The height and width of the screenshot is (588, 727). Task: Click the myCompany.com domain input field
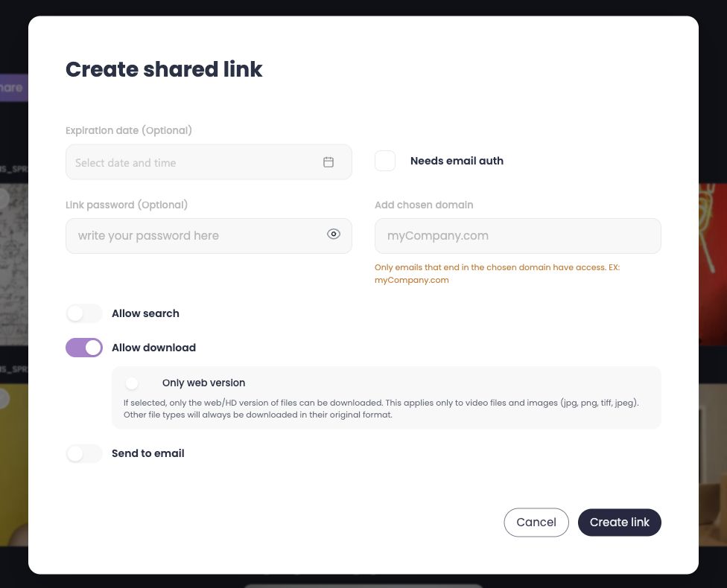tap(518, 236)
